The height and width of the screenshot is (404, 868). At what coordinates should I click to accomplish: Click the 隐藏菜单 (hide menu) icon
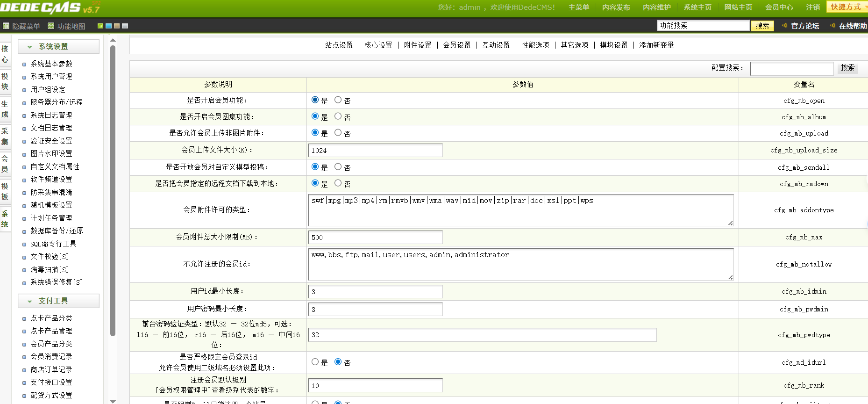[6, 26]
